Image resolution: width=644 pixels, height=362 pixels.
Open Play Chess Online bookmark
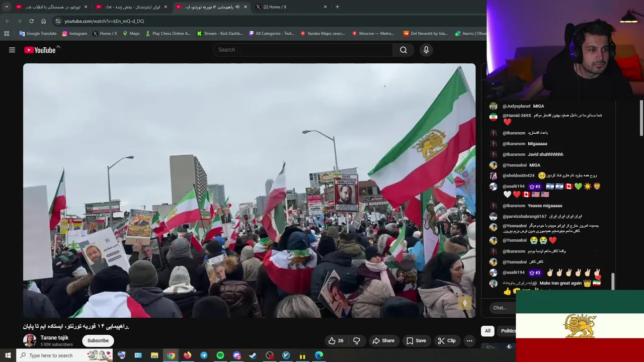click(x=168, y=34)
